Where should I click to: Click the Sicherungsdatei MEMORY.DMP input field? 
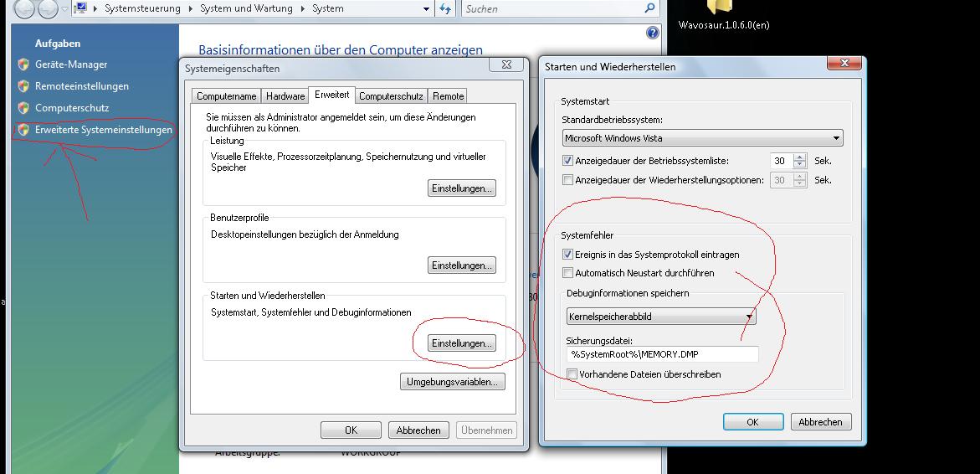[663, 354]
